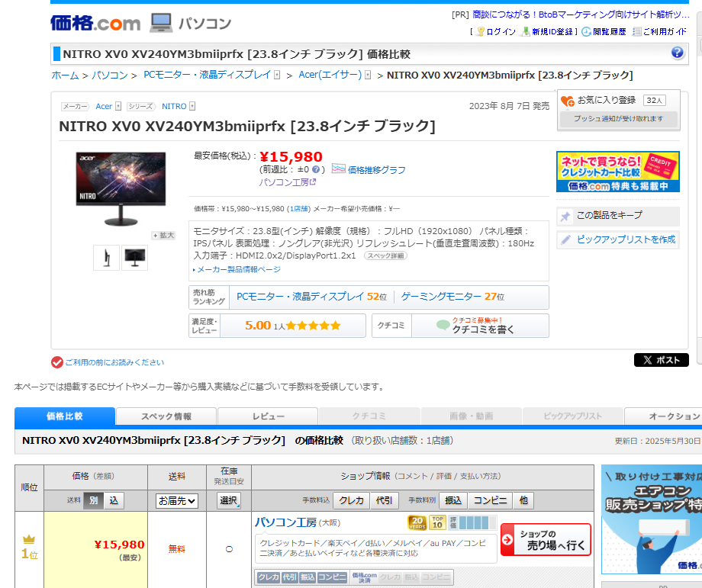The width and height of the screenshot is (702, 588).
Task: Click the pin icon for この製品をキープ
Action: pos(565,217)
